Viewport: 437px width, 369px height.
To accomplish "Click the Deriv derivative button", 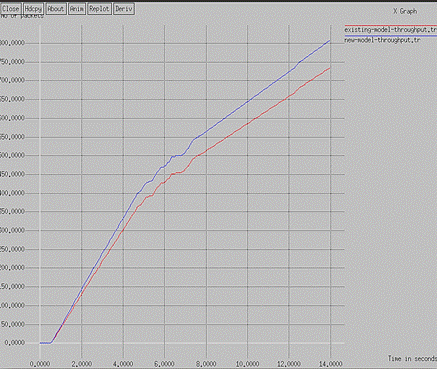I will pyautogui.click(x=124, y=9).
